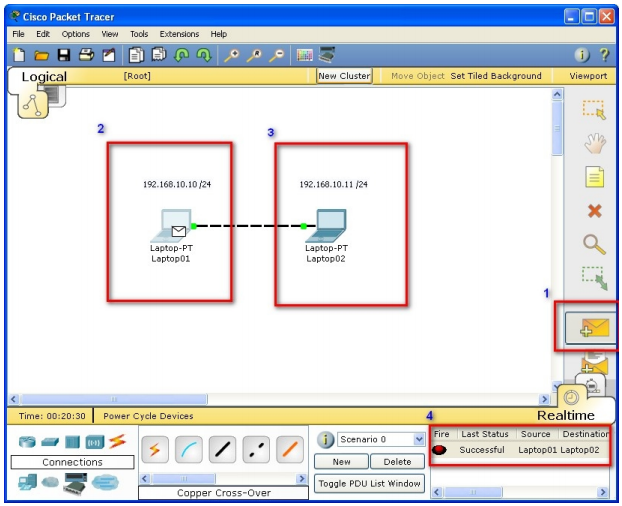This screenshot has width=622, height=506.
Task: Open the Extensions menu
Action: click(179, 34)
